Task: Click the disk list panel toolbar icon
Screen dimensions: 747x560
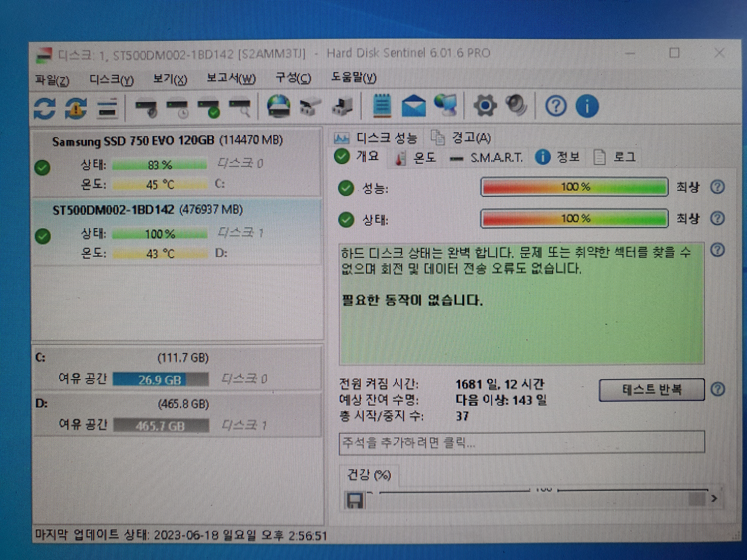Action: pyautogui.click(x=107, y=108)
